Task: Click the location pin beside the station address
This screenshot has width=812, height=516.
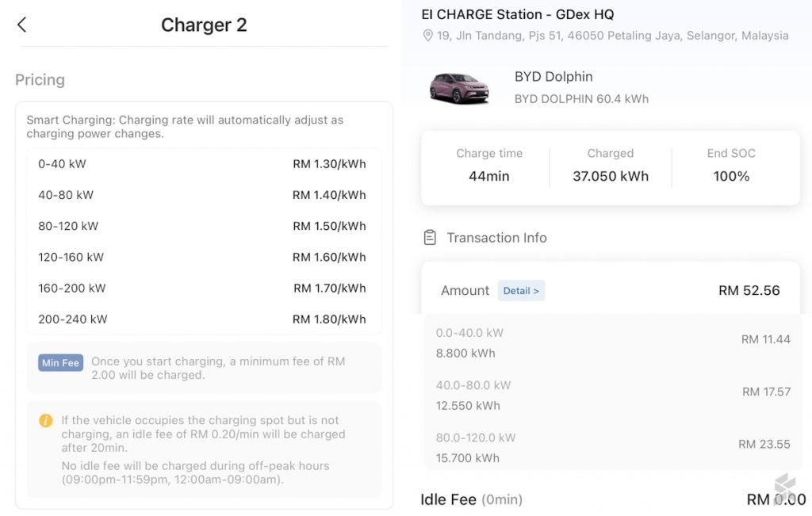Action: pyautogui.click(x=429, y=36)
